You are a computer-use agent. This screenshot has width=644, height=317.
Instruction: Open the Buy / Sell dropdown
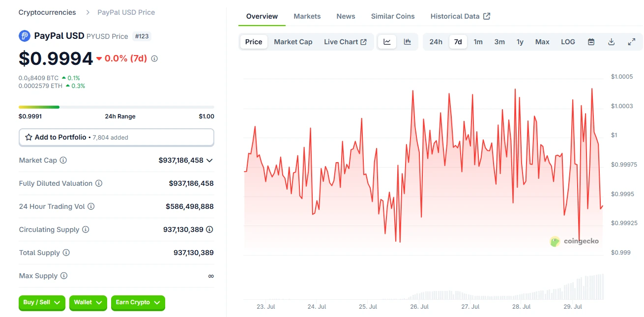(42, 303)
